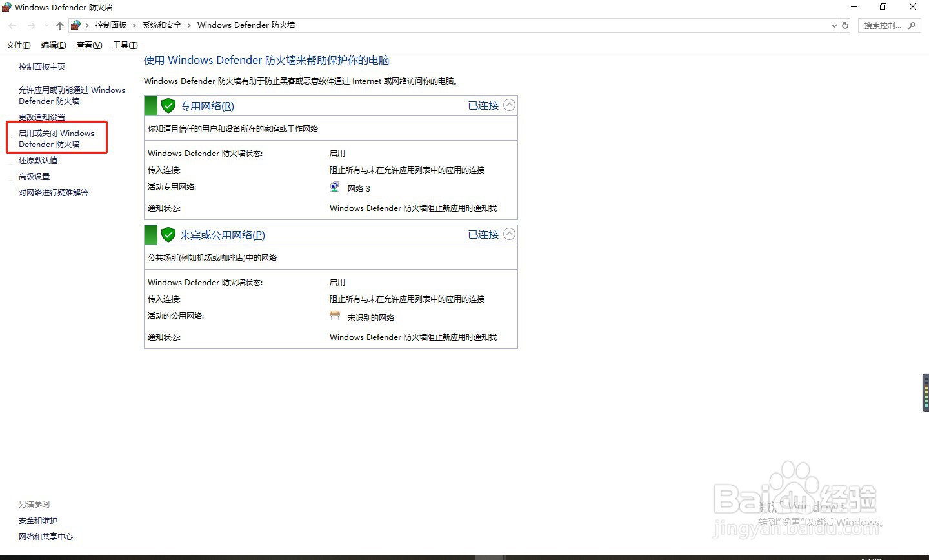This screenshot has width=929, height=560.
Task: Select 系统和安全 breadcrumb in address bar
Action: coord(162,25)
